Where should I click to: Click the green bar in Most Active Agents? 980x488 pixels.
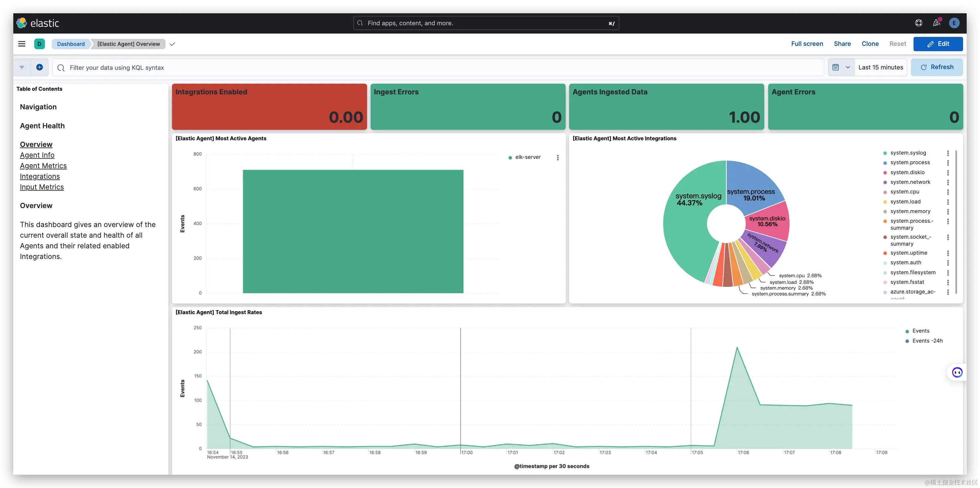pos(353,231)
